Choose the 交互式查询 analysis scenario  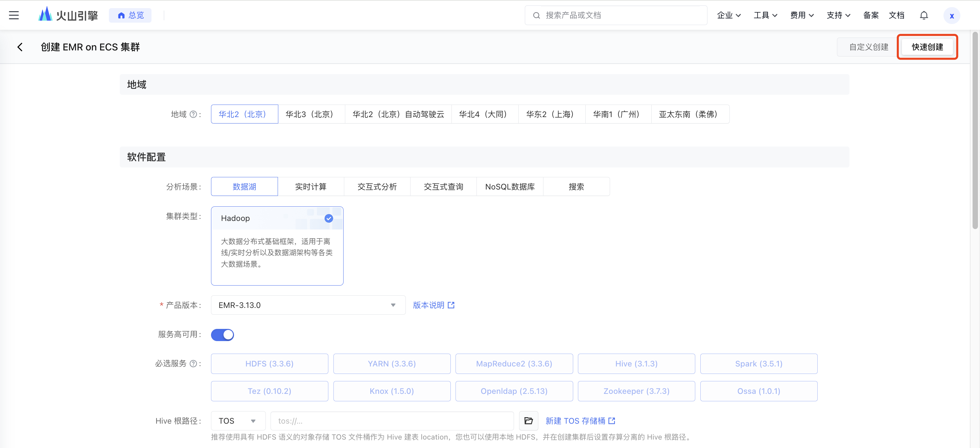point(443,186)
